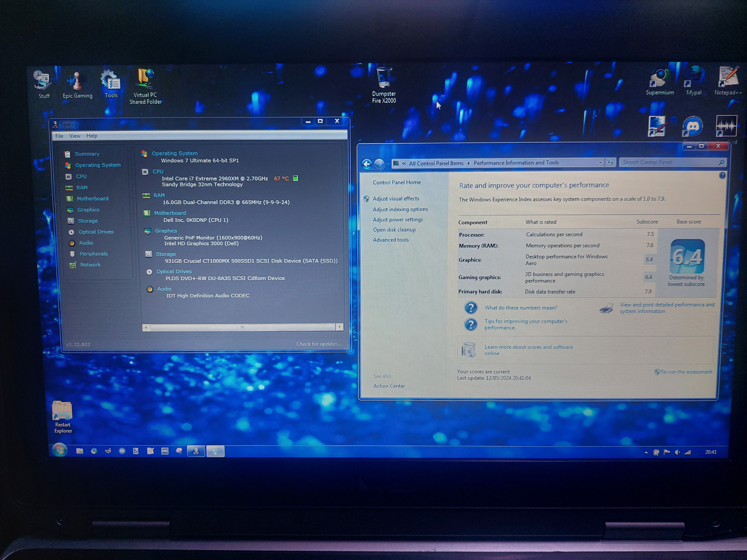Open Network in the Speccy sidebar
The height and width of the screenshot is (560, 747).
(x=90, y=265)
